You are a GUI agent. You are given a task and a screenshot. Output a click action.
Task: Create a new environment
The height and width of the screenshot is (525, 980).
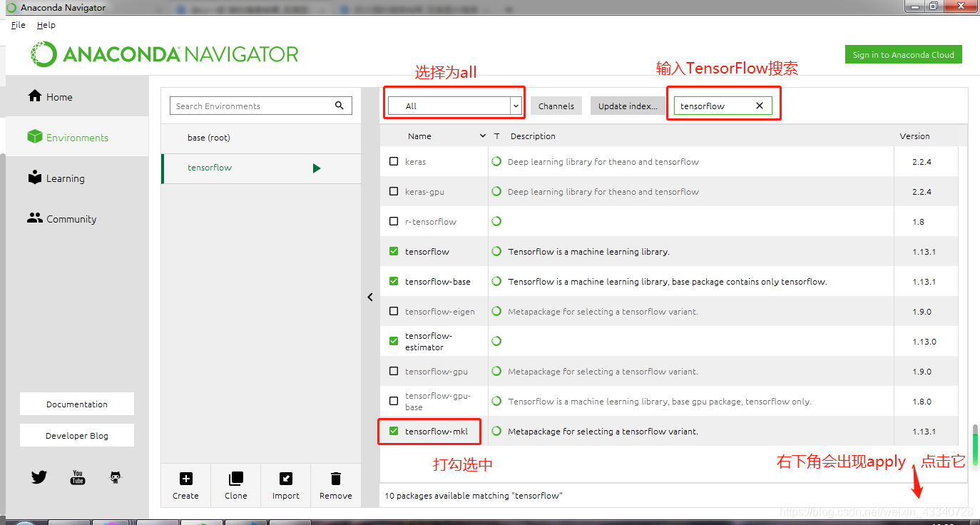(x=185, y=486)
